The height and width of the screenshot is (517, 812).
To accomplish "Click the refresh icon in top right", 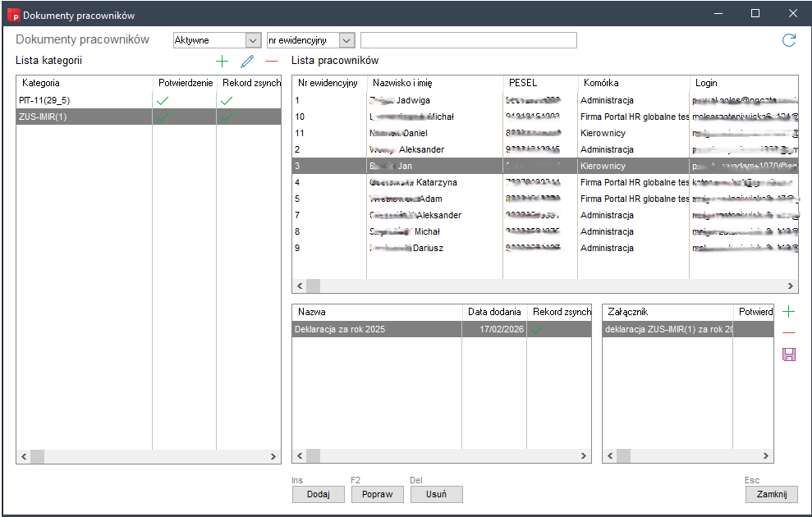I will coord(789,40).
